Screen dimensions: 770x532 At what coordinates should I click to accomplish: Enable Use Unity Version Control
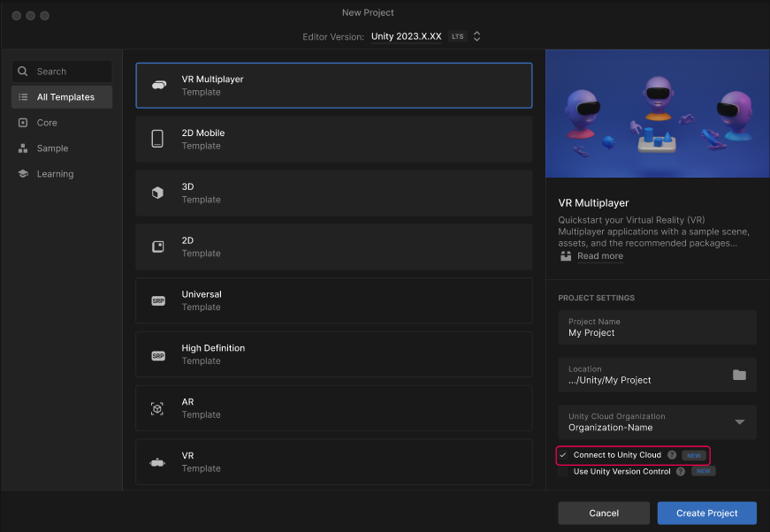(561, 471)
